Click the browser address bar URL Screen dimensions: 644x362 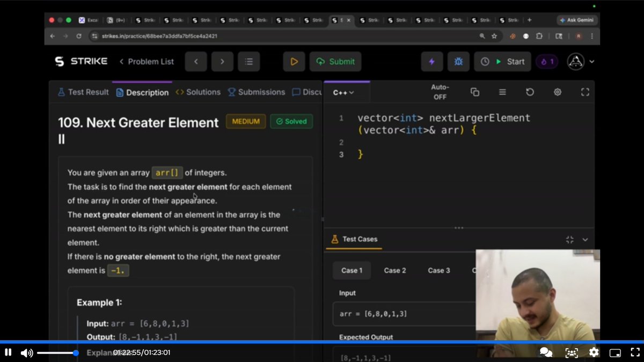(159, 36)
